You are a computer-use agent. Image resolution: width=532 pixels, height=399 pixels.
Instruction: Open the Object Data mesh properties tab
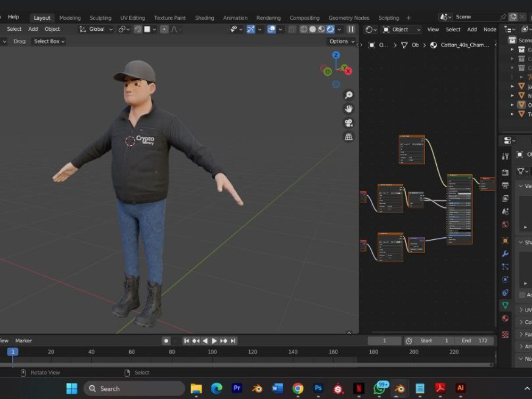(x=505, y=305)
